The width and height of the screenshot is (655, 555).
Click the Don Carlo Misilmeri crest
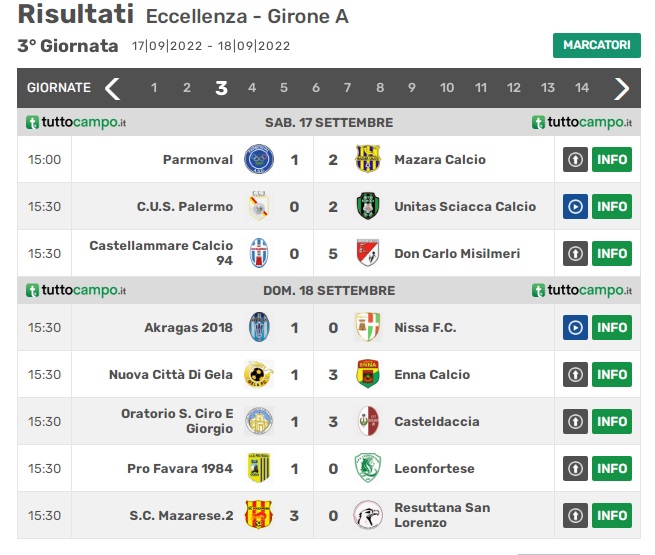(368, 253)
